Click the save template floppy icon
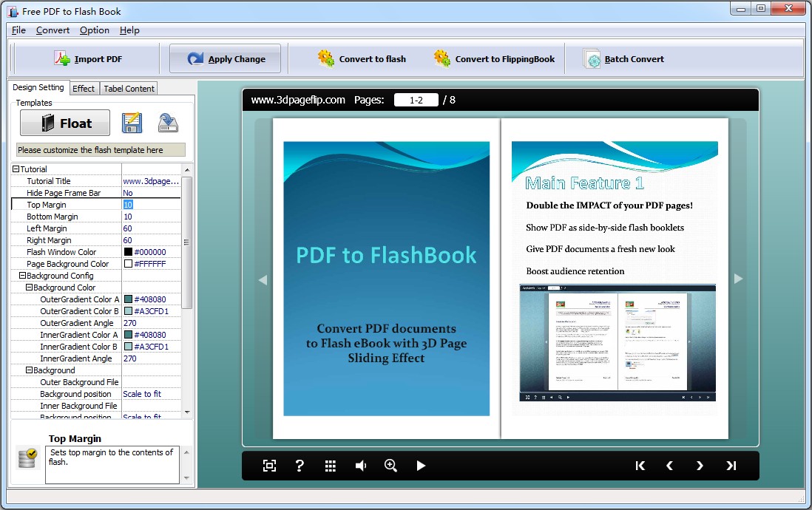The width and height of the screenshot is (812, 510). pos(132,123)
